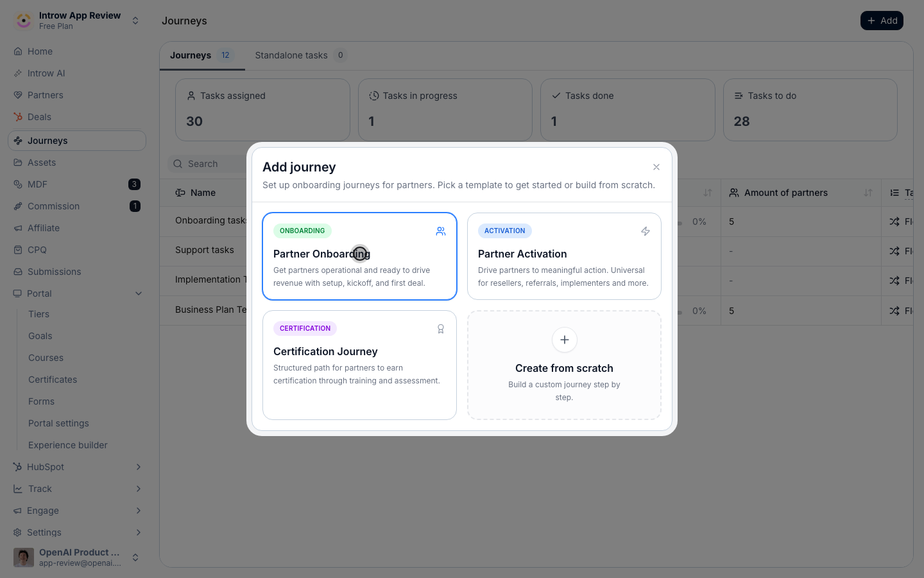The height and width of the screenshot is (578, 924).
Task: Open Tiers in the Portal menu
Action: (x=38, y=314)
